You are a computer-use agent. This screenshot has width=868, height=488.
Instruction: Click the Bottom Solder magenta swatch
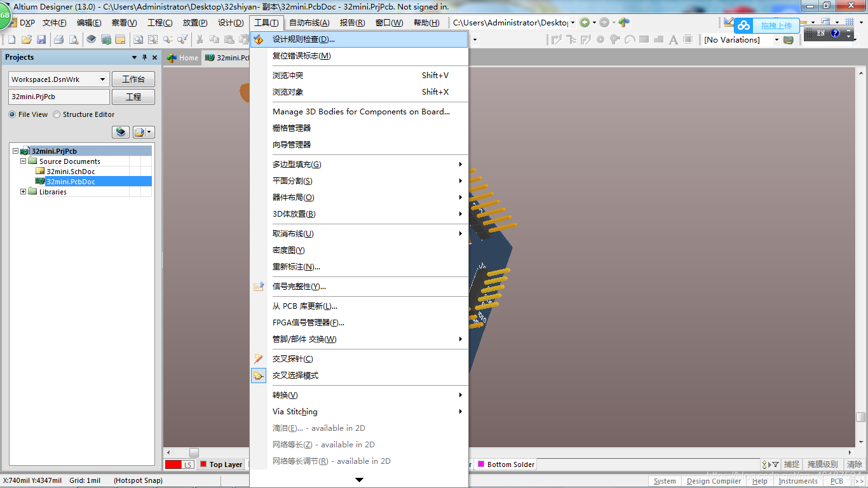(481, 464)
